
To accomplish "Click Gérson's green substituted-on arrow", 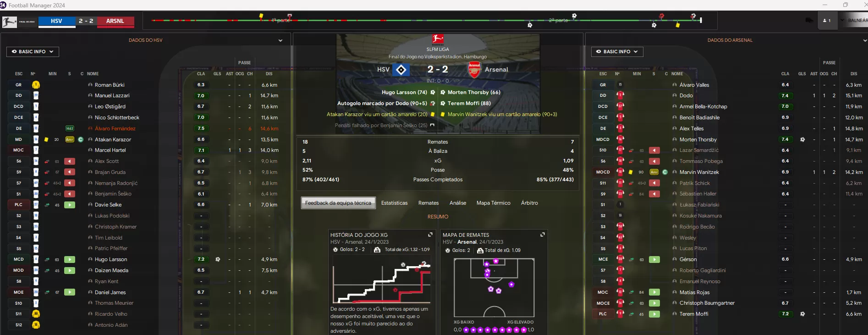I will [x=654, y=259].
